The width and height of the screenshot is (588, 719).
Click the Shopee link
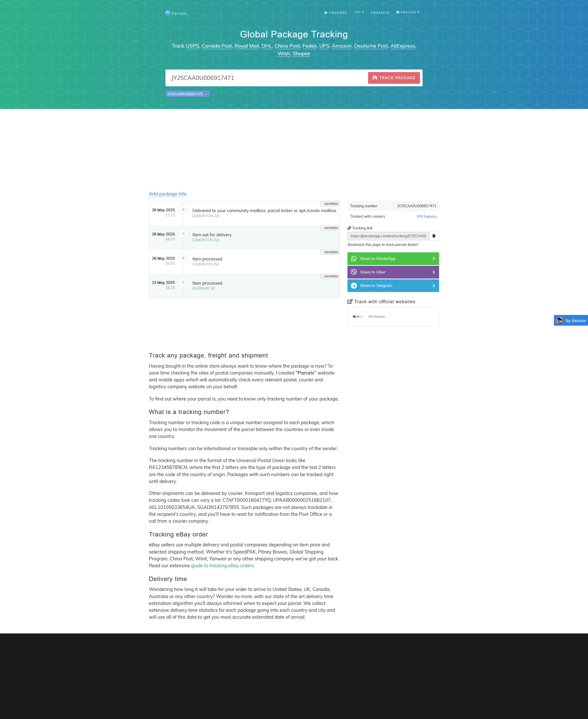tap(302, 54)
